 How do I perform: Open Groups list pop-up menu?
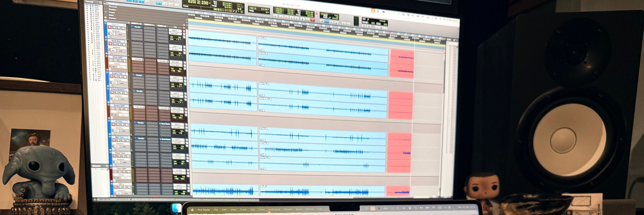(x=107, y=166)
